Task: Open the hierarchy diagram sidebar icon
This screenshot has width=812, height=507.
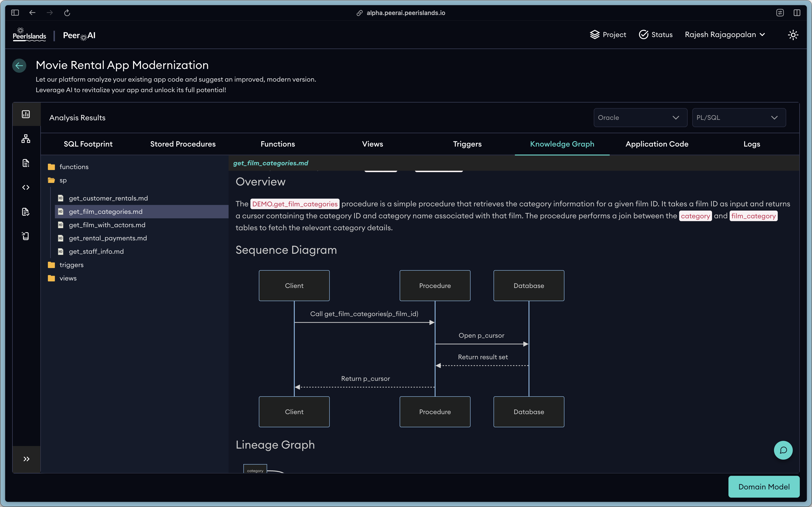Action: [x=26, y=139]
